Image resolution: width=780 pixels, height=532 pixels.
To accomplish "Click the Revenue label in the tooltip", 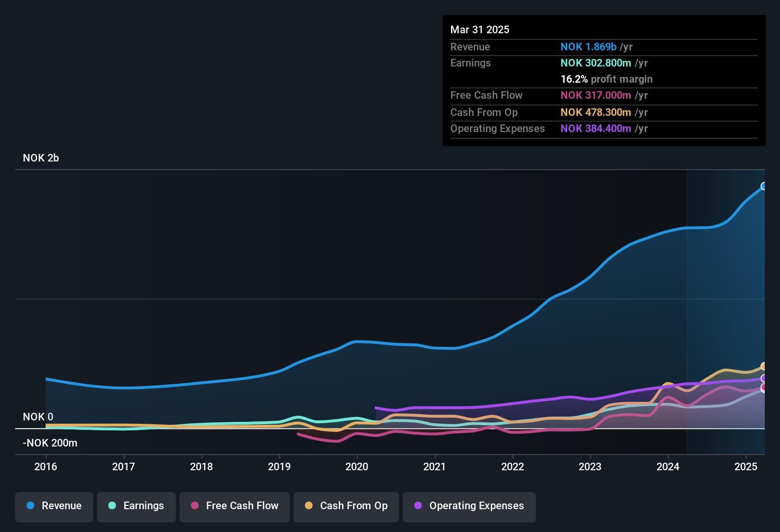I will tap(470, 47).
